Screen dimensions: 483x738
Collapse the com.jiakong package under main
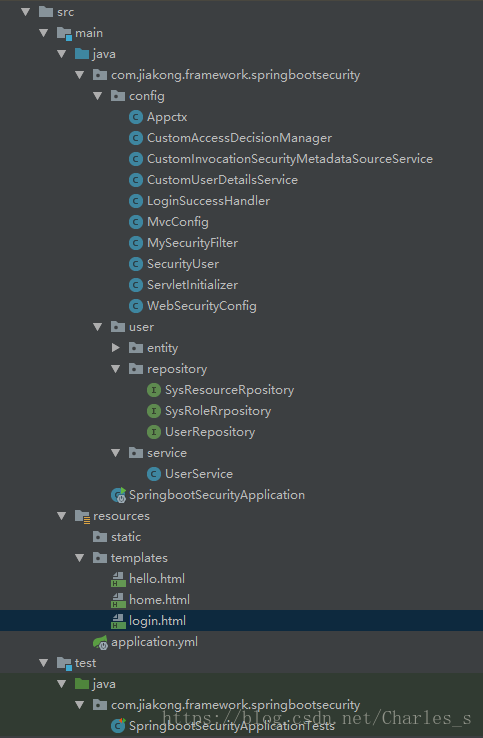pyautogui.click(x=80, y=75)
